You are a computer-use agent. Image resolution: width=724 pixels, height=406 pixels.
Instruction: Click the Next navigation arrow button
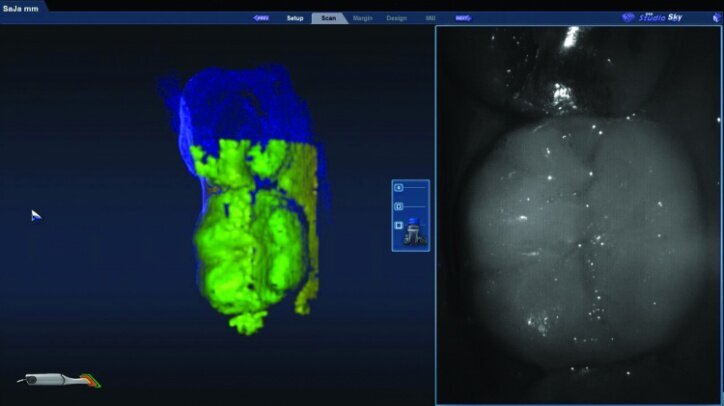pyautogui.click(x=462, y=18)
